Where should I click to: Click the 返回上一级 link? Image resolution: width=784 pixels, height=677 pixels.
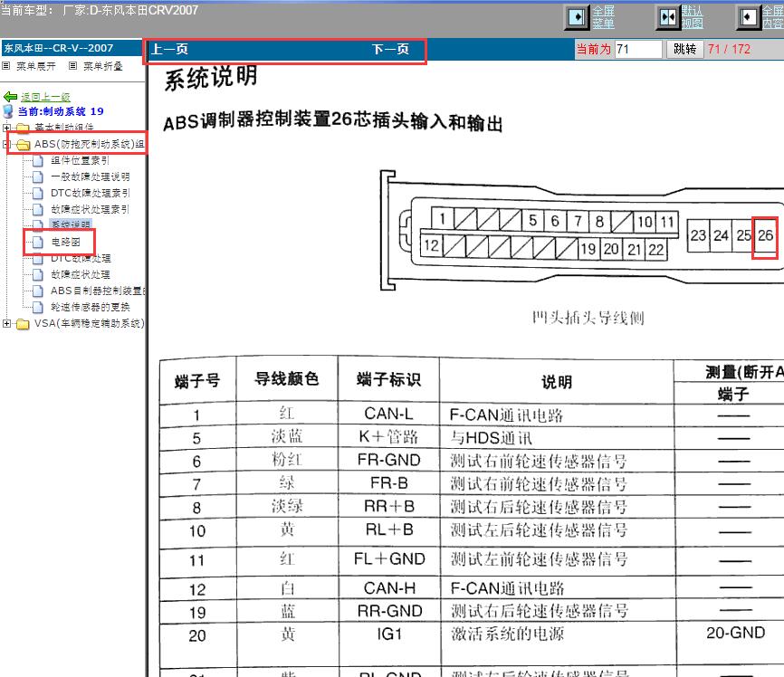pyautogui.click(x=45, y=97)
